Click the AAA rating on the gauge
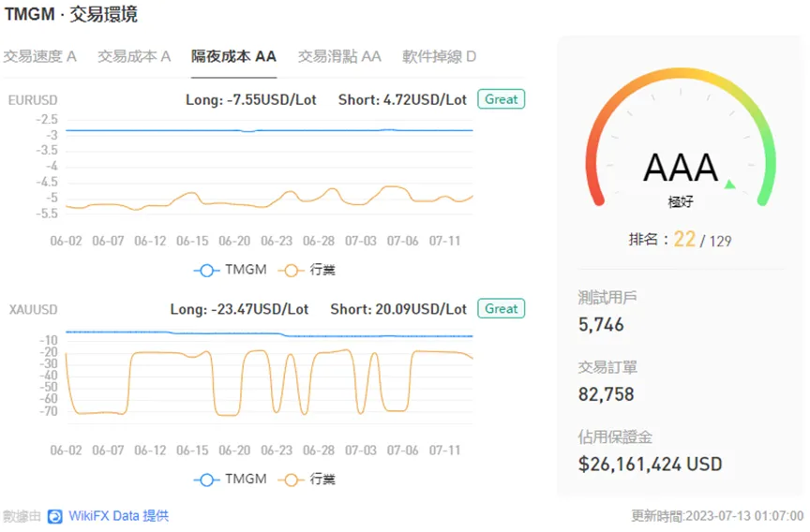This screenshot has width=810, height=532. [x=681, y=168]
